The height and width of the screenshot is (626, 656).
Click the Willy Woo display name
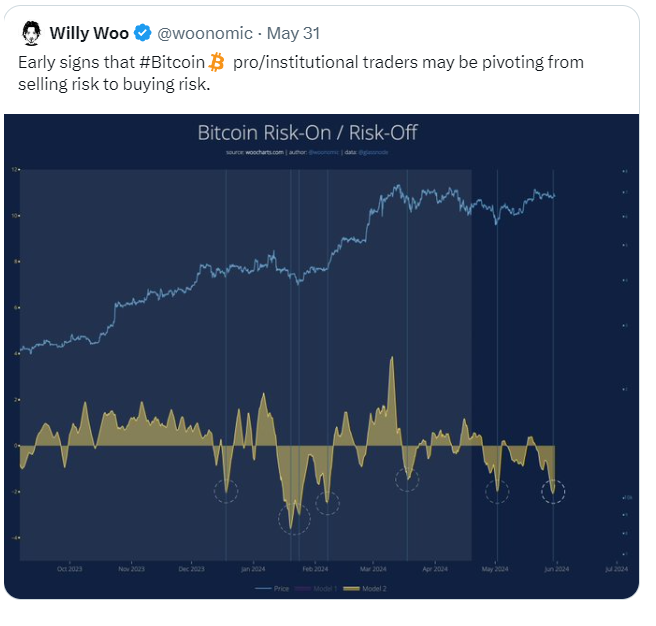89,33
